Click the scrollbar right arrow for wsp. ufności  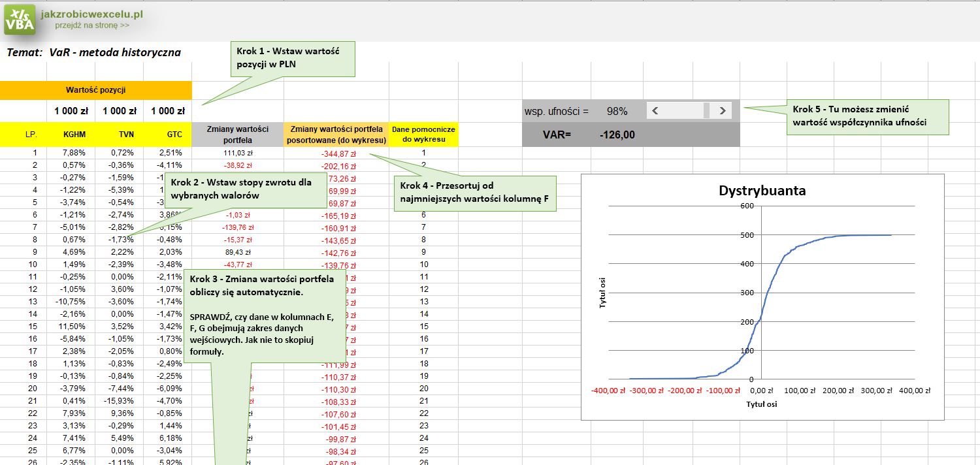722,111
